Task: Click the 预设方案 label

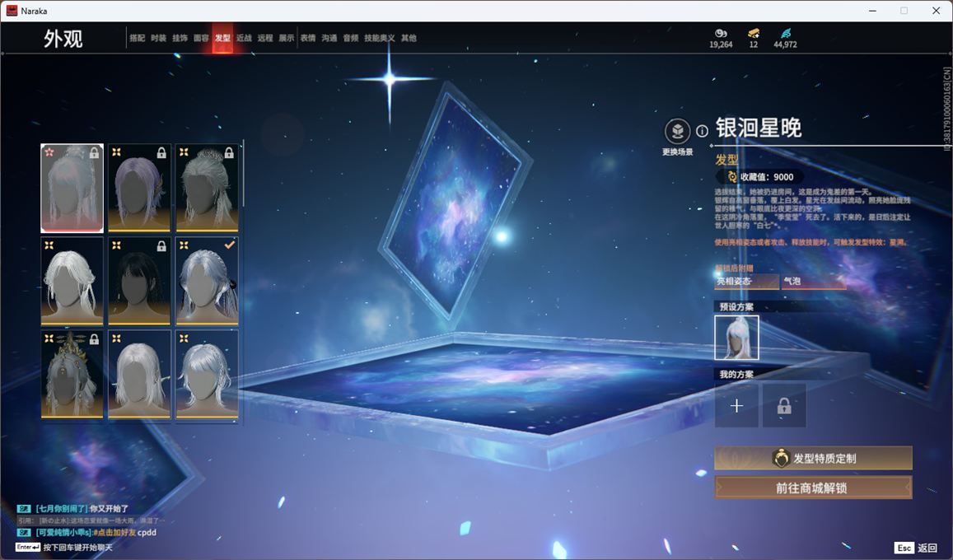Action: point(736,306)
